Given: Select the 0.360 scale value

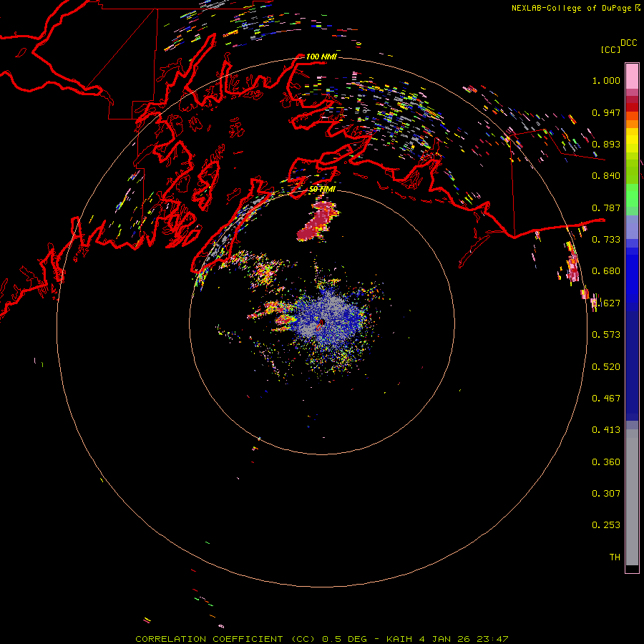Looking at the screenshot, I should pyautogui.click(x=606, y=462).
